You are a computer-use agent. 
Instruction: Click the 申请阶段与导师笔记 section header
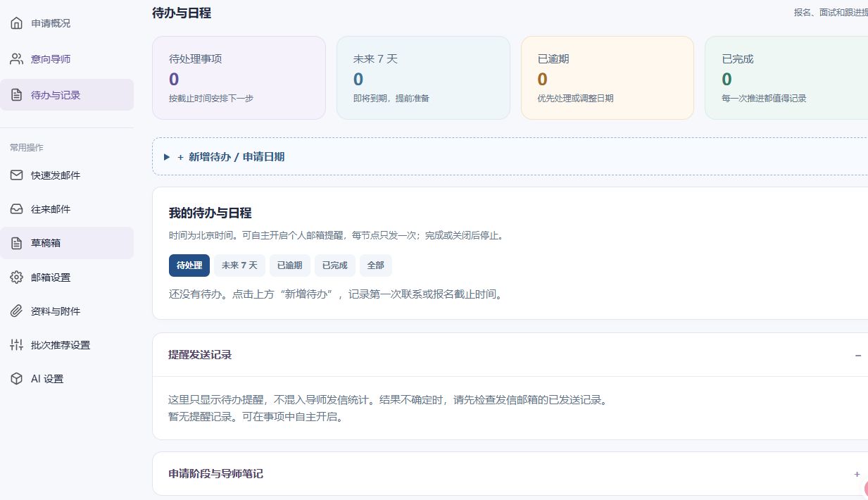510,474
